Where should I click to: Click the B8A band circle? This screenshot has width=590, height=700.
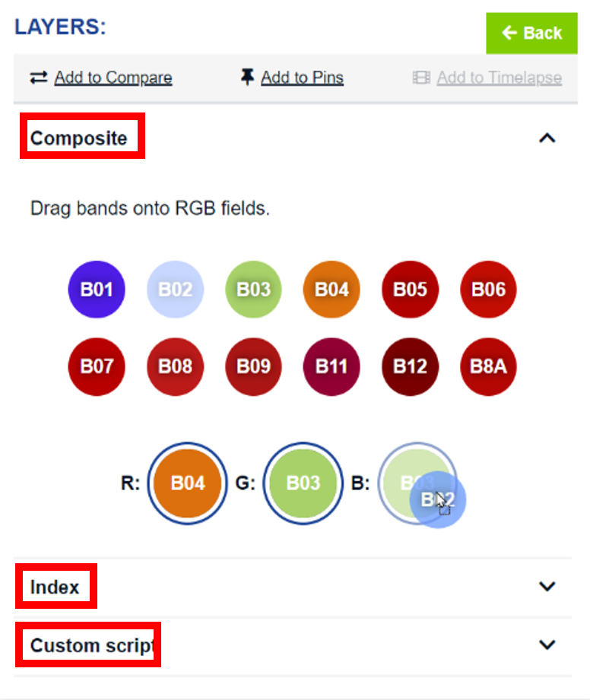coord(488,366)
